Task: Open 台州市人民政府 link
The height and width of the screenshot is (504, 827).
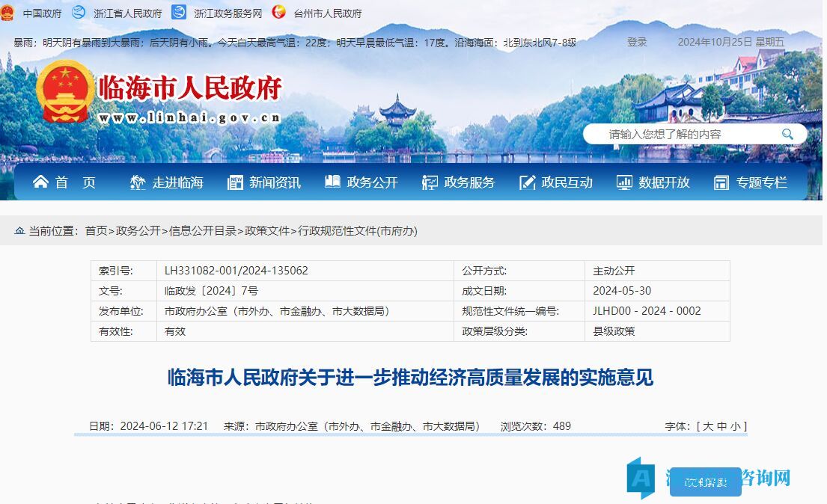Action: tap(328, 13)
